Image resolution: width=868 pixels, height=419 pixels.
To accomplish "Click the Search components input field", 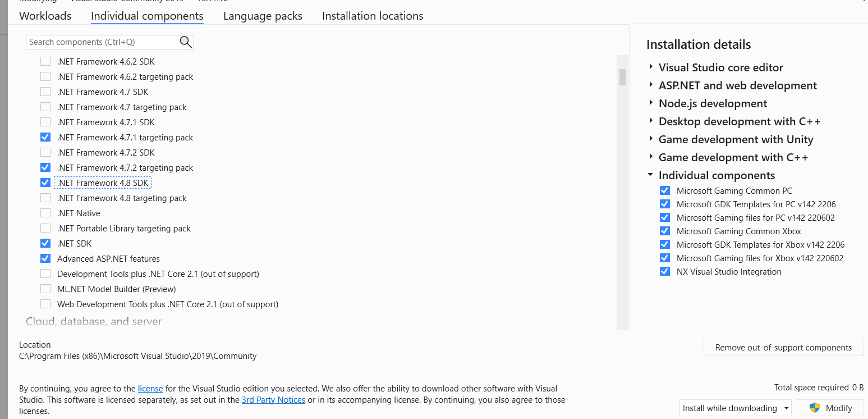I will pos(102,42).
